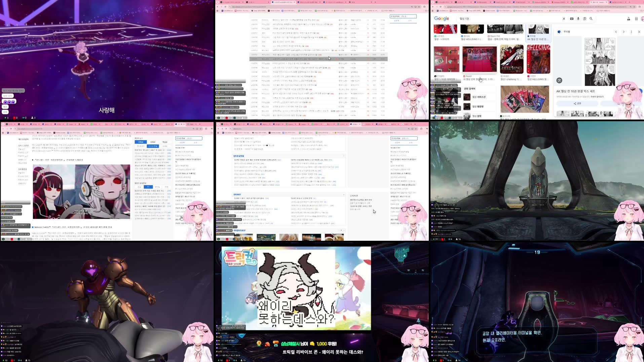Open the 헬싱 서비스신 related search

coord(480,97)
